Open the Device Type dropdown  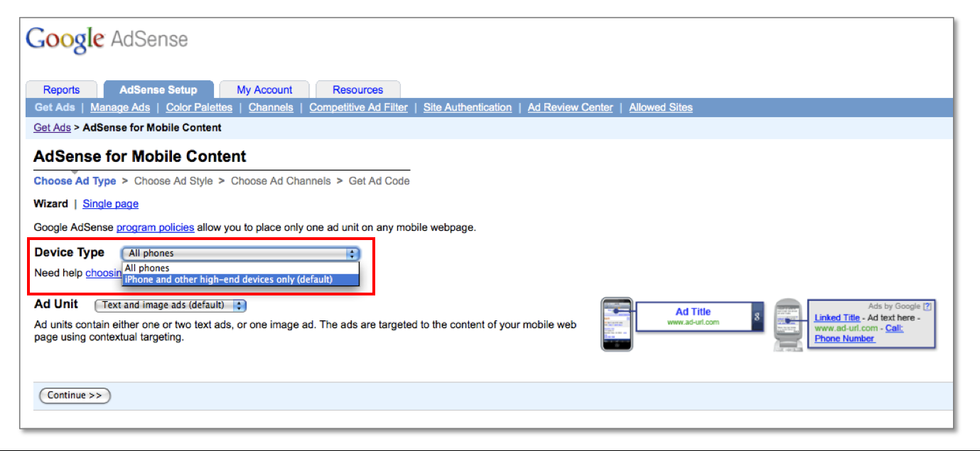coord(241,253)
